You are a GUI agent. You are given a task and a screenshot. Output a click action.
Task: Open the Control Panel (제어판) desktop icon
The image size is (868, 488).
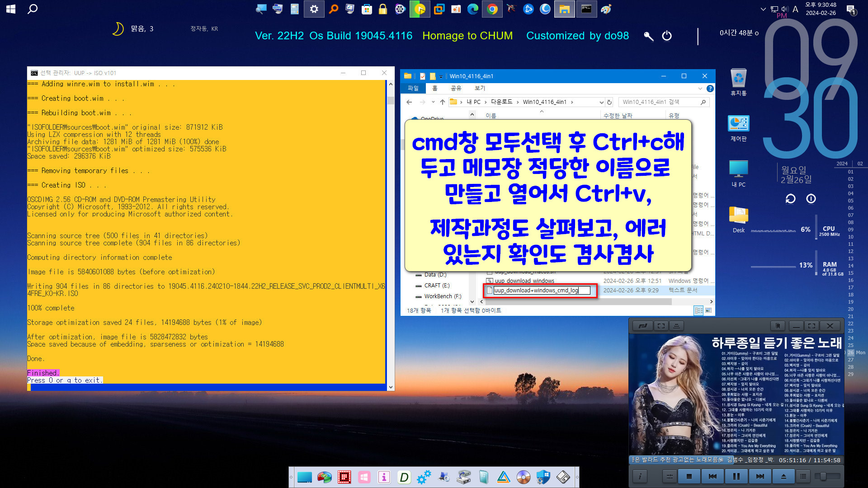pyautogui.click(x=738, y=128)
